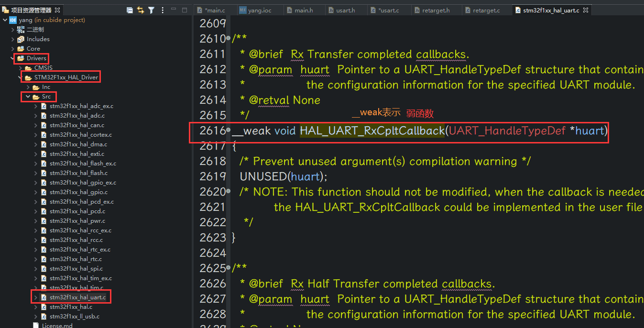Close the project explorer view tab
The width and height of the screenshot is (644, 328).
57,10
